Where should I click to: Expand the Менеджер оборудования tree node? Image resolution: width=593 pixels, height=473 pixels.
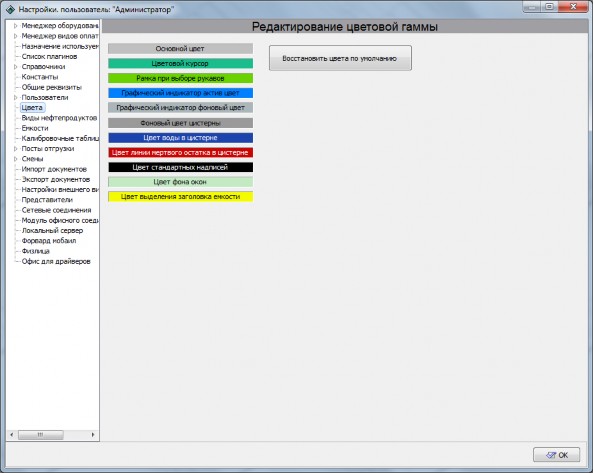click(16, 26)
